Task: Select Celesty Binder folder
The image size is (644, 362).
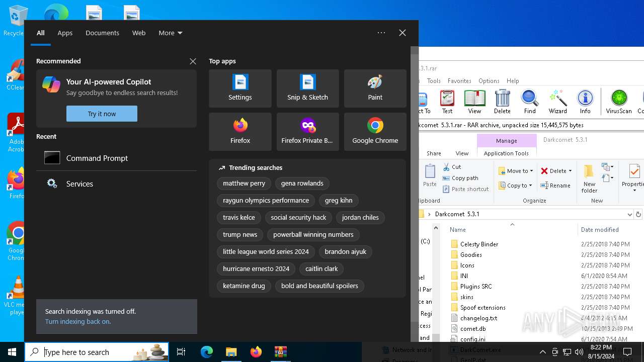Action: pyautogui.click(x=479, y=244)
